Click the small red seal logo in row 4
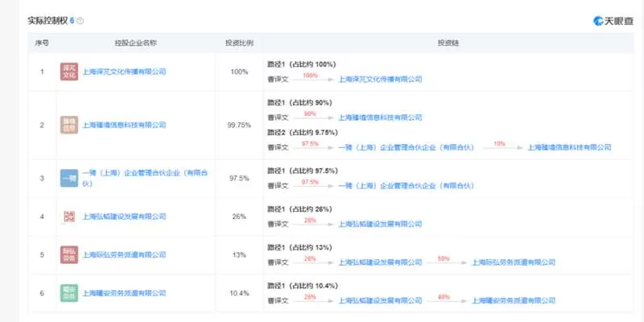Viewport: 644px width, 322px height. click(69, 217)
